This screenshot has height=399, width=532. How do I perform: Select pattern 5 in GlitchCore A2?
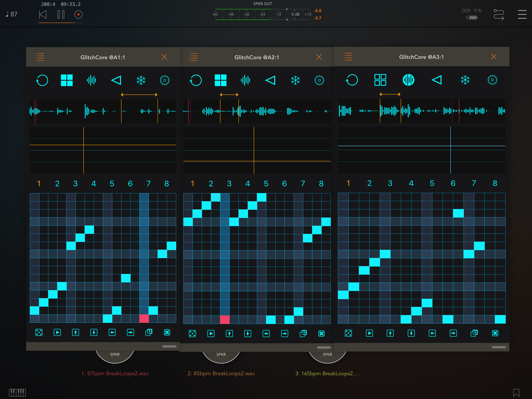(266, 184)
